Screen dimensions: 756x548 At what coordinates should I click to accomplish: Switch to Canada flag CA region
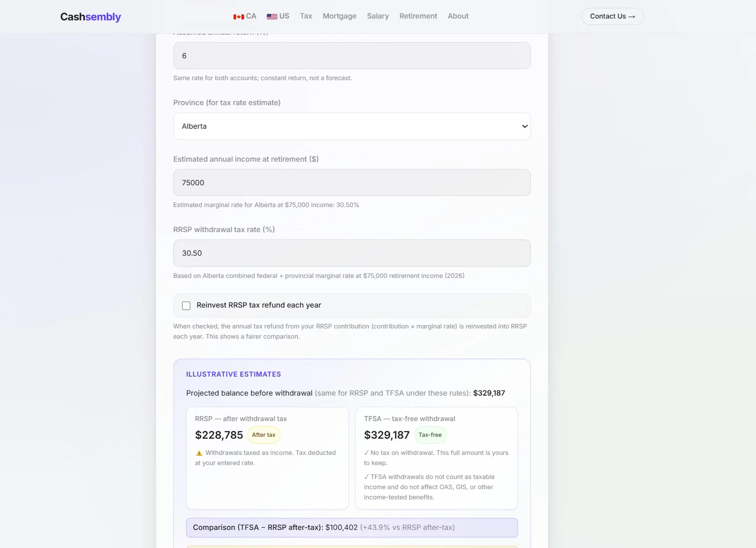point(245,16)
